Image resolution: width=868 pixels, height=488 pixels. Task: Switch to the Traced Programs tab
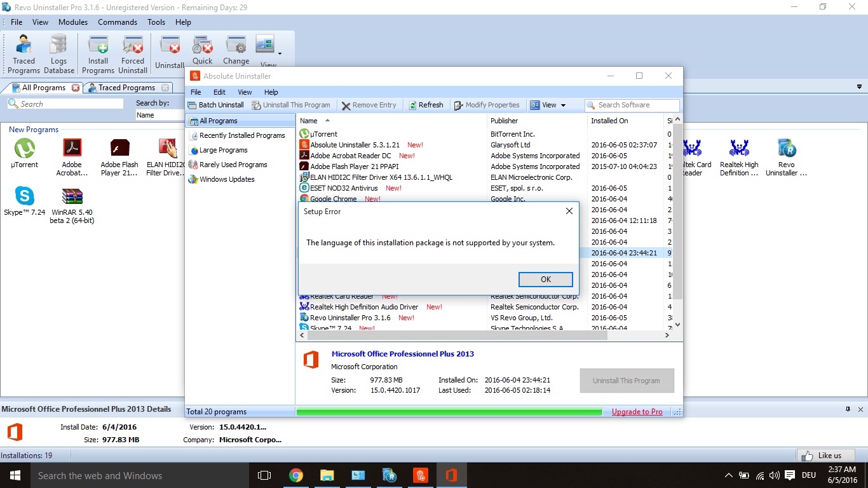(x=126, y=88)
